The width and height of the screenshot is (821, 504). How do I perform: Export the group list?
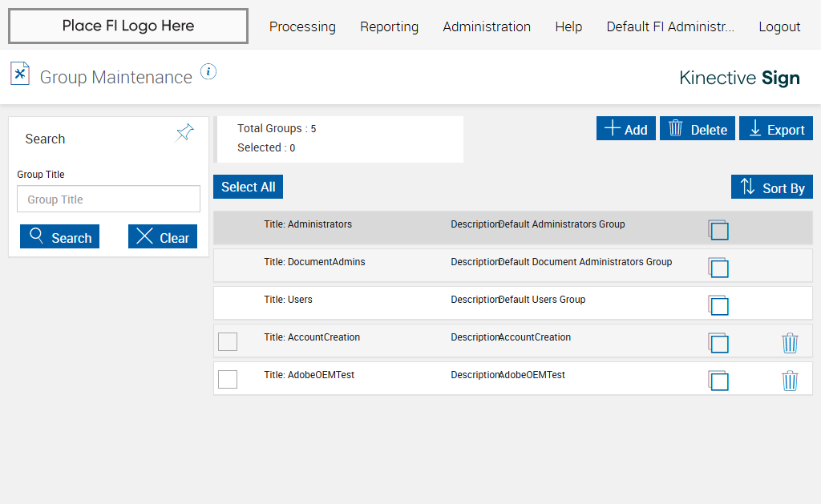tap(775, 129)
